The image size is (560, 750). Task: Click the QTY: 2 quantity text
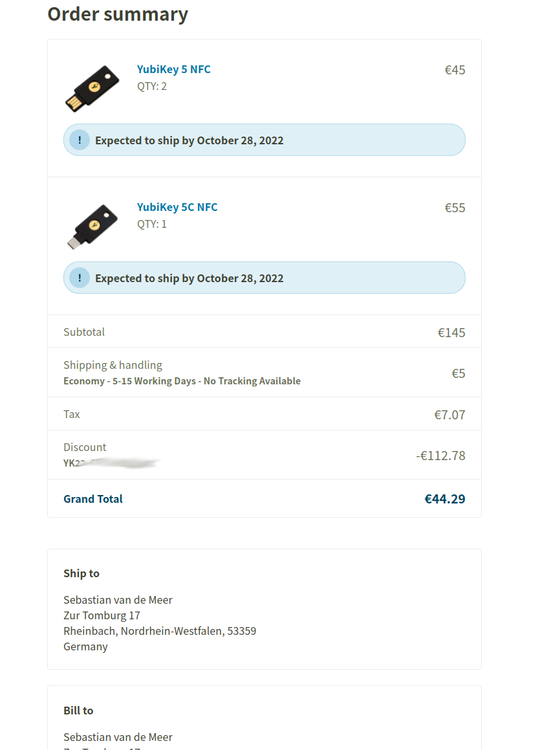pos(152,86)
